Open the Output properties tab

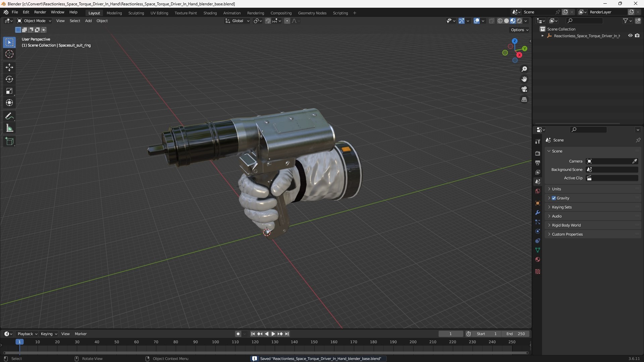tap(538, 163)
